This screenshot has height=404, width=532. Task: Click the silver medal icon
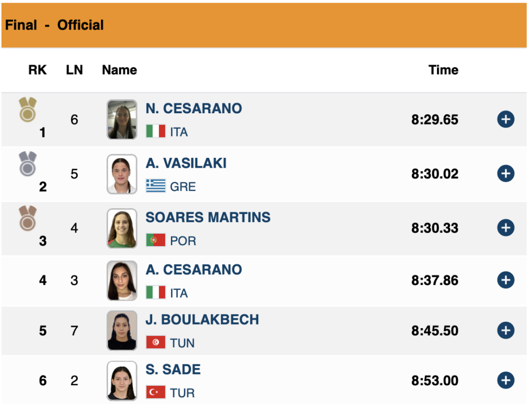(x=28, y=164)
